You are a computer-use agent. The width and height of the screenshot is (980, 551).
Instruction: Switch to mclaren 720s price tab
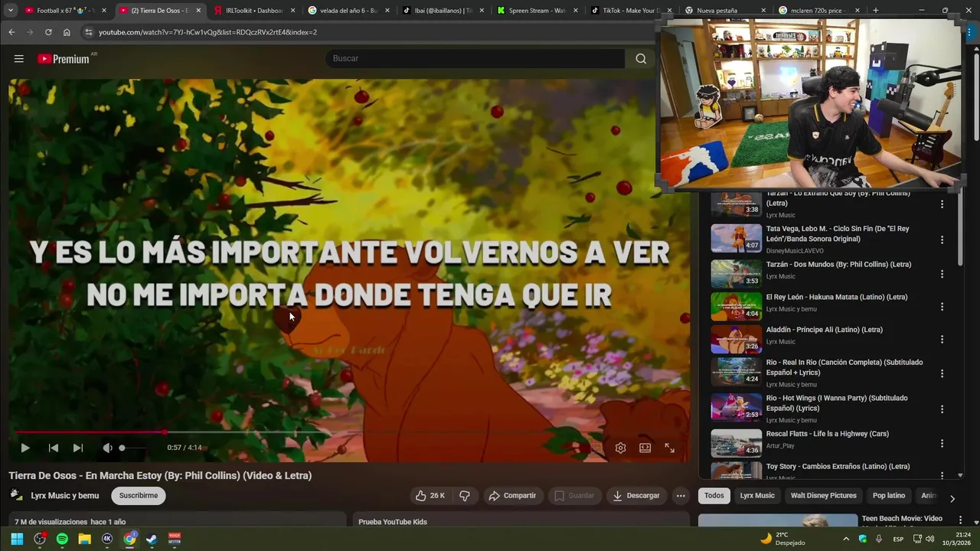819,11
